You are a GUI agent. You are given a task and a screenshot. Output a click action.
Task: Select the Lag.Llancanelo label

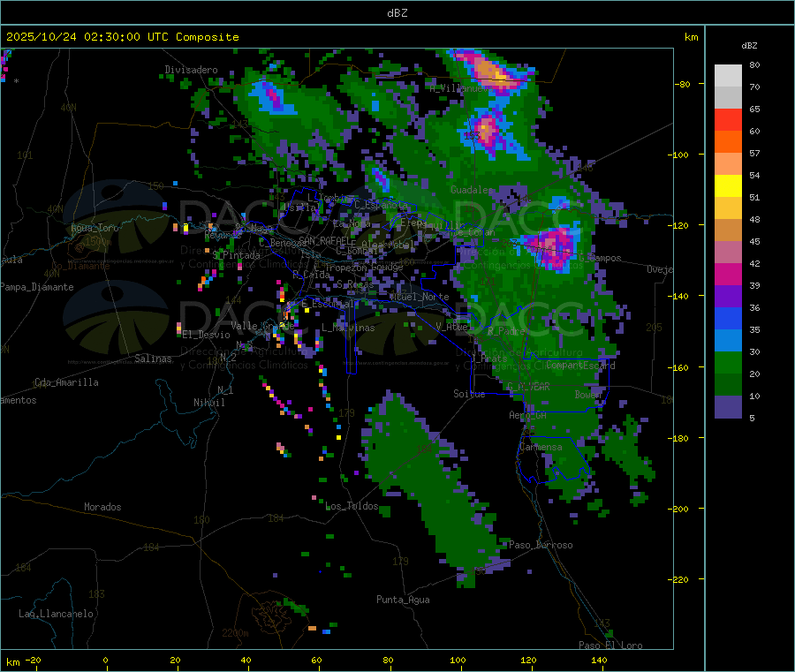click(57, 615)
